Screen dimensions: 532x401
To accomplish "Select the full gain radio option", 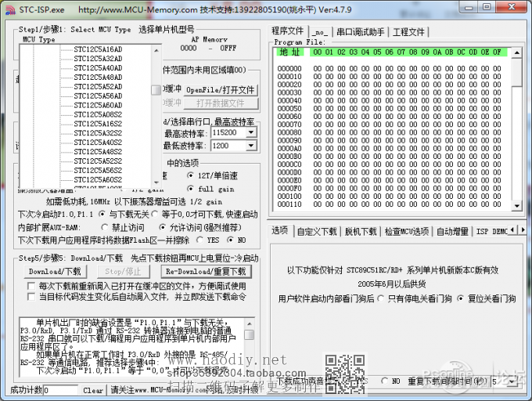I will [191, 189].
